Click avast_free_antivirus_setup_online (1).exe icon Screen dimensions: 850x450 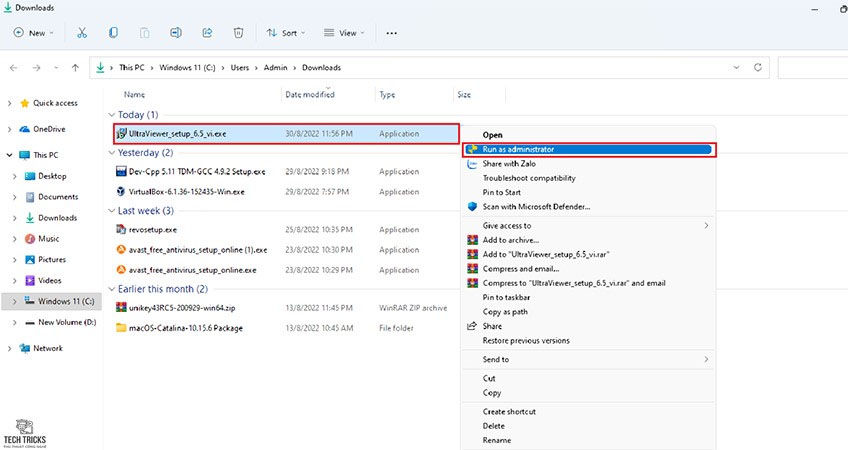[121, 249]
